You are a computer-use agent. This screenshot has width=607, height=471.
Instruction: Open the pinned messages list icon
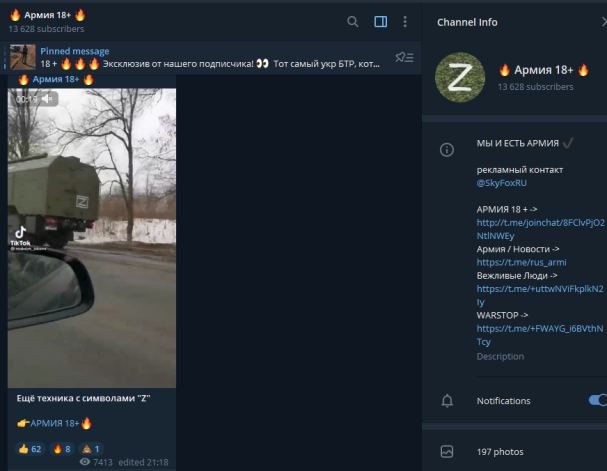point(404,57)
